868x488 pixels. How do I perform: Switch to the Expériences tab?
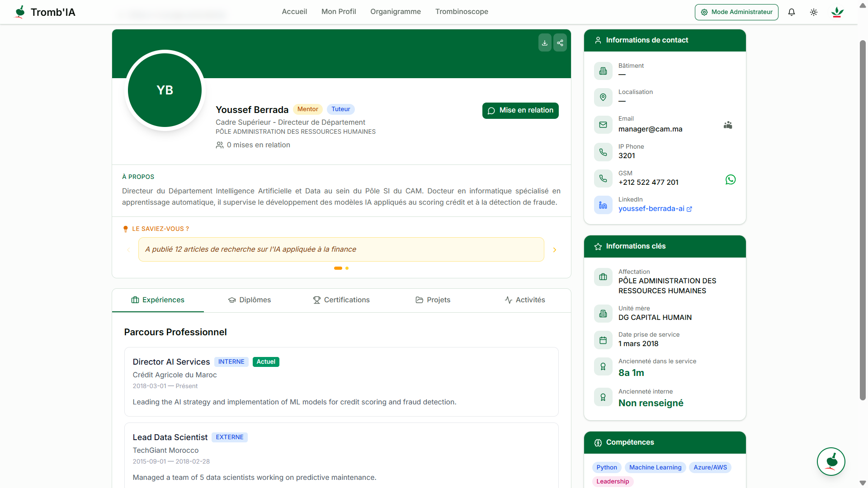pyautogui.click(x=158, y=300)
